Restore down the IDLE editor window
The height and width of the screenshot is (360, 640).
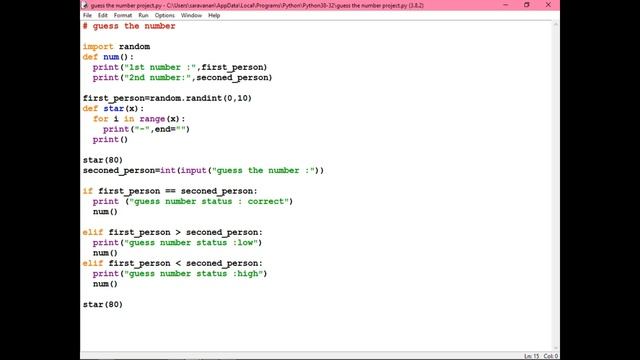[x=527, y=5]
